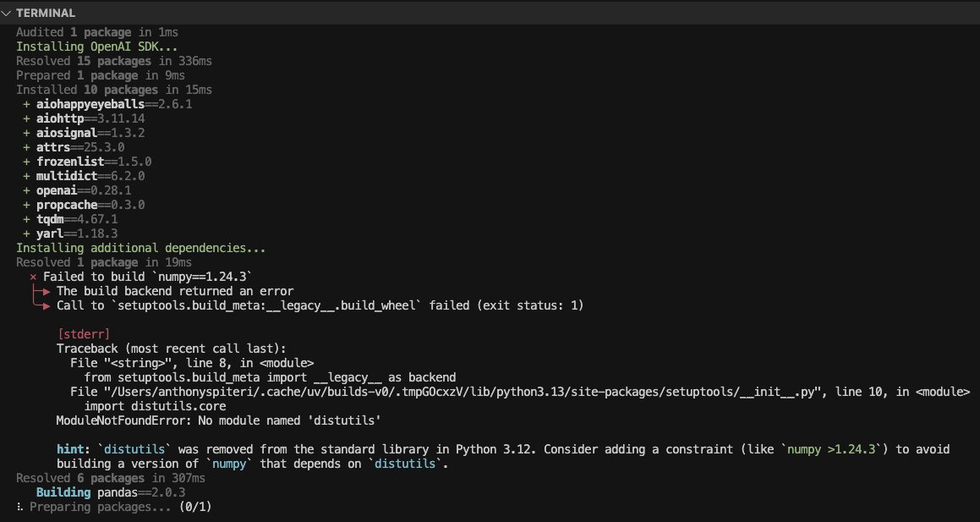Screen dimensions: 980x522
Task: Click the 'Resolved 15 packages in 336ms' line
Action: (114, 61)
